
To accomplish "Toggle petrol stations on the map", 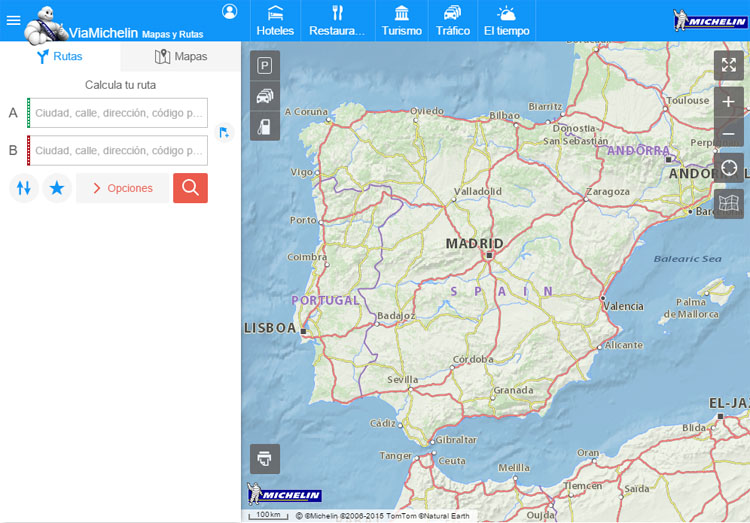I will [265, 126].
